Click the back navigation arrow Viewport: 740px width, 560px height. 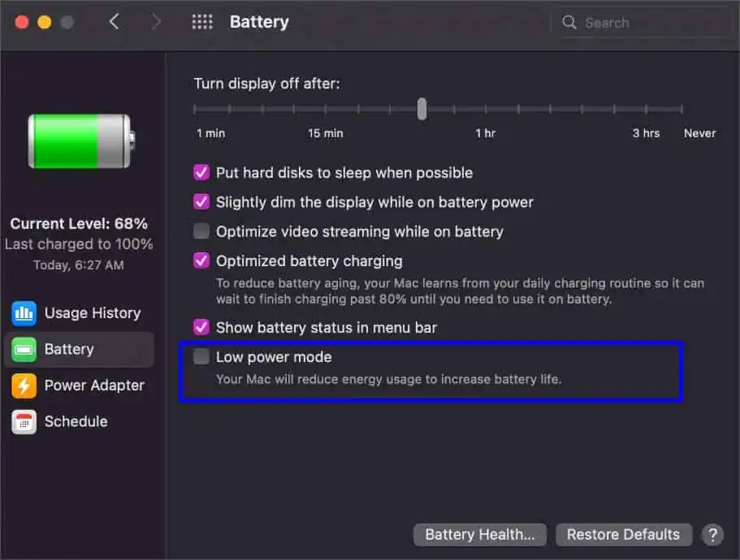[115, 22]
